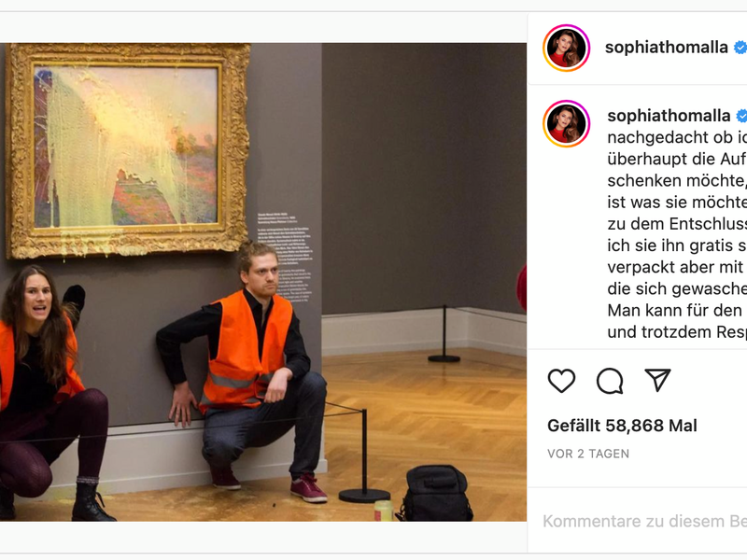Click the black bag on the museum floor
The image size is (747, 560).
click(436, 493)
